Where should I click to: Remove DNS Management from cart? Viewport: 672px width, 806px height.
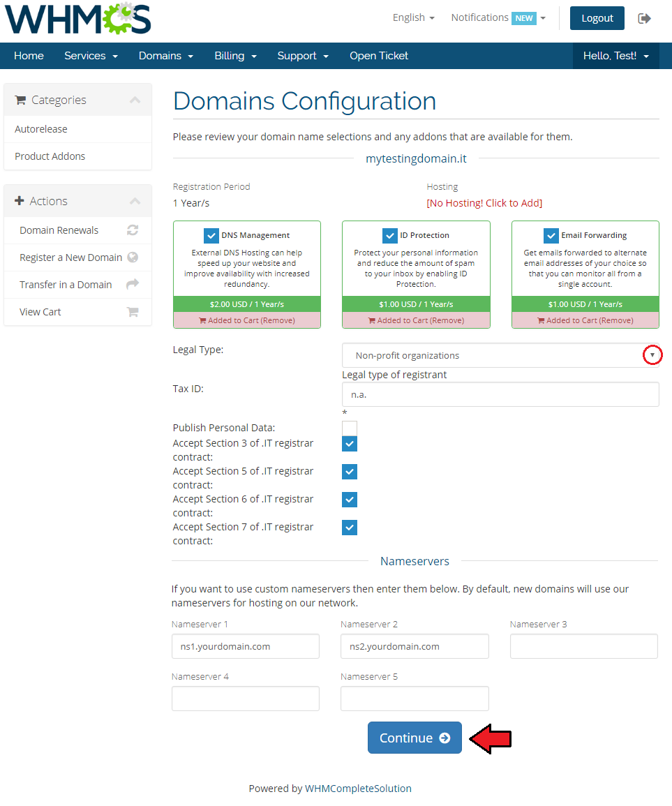[x=247, y=320]
